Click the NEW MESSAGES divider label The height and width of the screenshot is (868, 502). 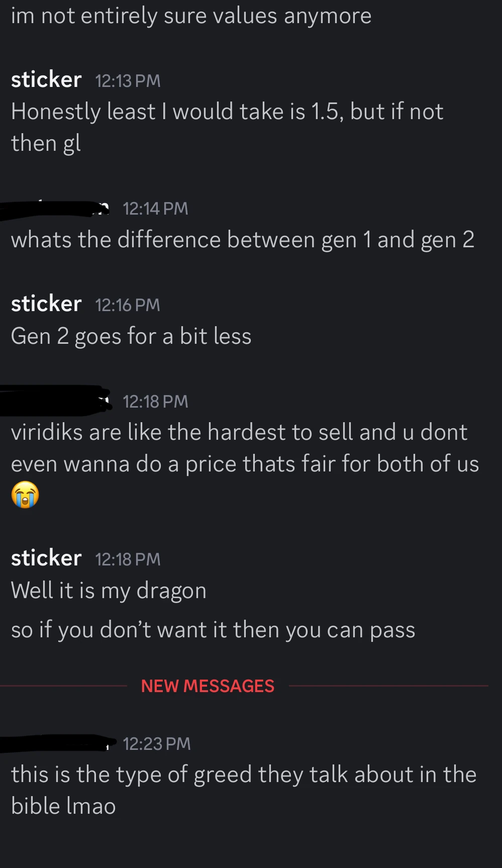coord(208,686)
